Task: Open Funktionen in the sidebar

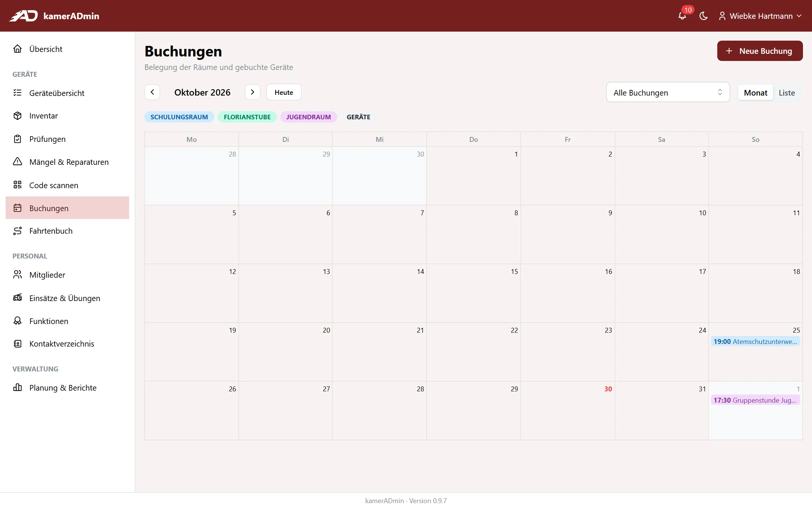Action: [x=67, y=321]
